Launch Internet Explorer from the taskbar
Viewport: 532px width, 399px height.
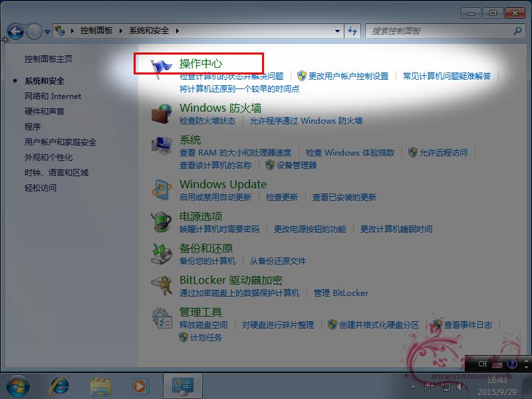59,385
